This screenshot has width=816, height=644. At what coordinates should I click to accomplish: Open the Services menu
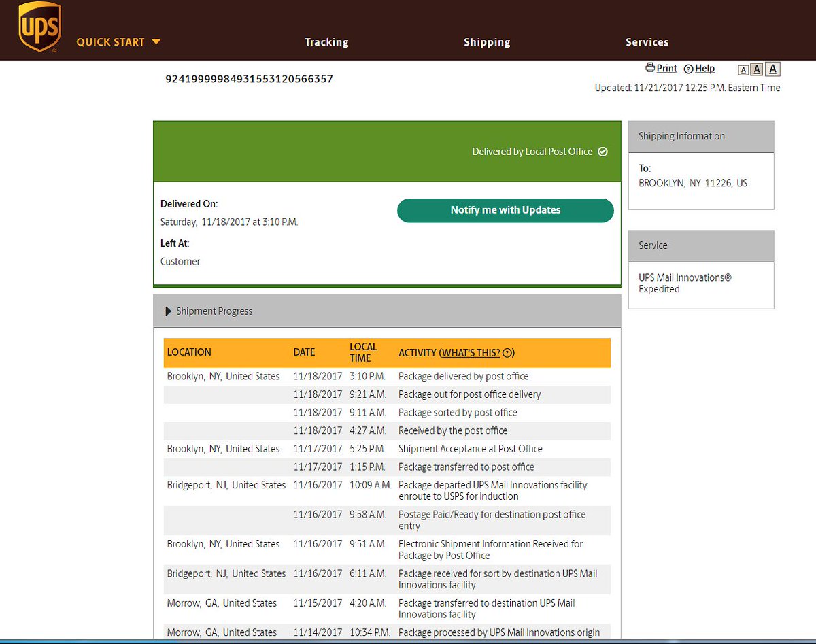647,42
